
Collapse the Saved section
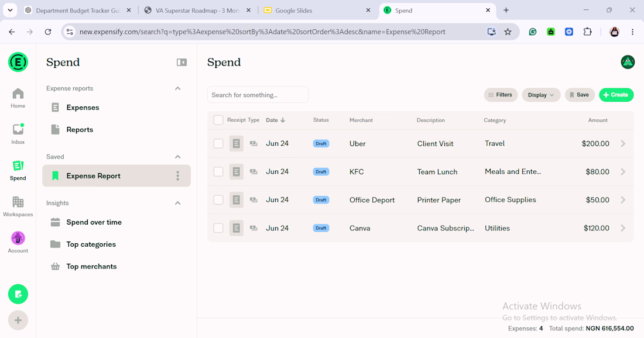pos(177,157)
